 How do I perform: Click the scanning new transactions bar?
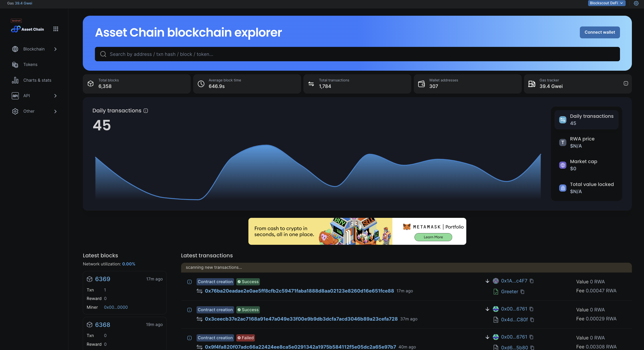pyautogui.click(x=406, y=267)
